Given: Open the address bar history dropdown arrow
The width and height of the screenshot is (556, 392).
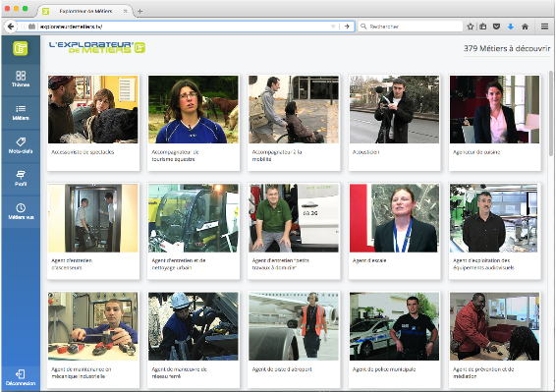Looking at the screenshot, I should point(333,27).
